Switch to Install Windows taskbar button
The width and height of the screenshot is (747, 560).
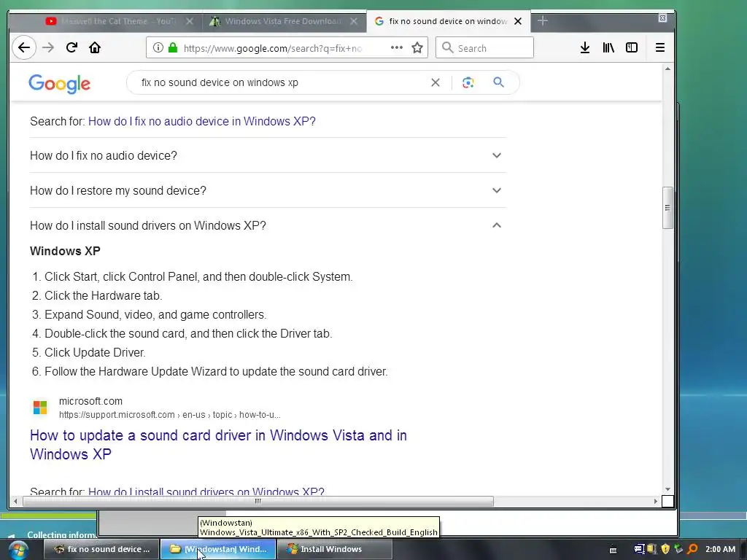(x=334, y=549)
